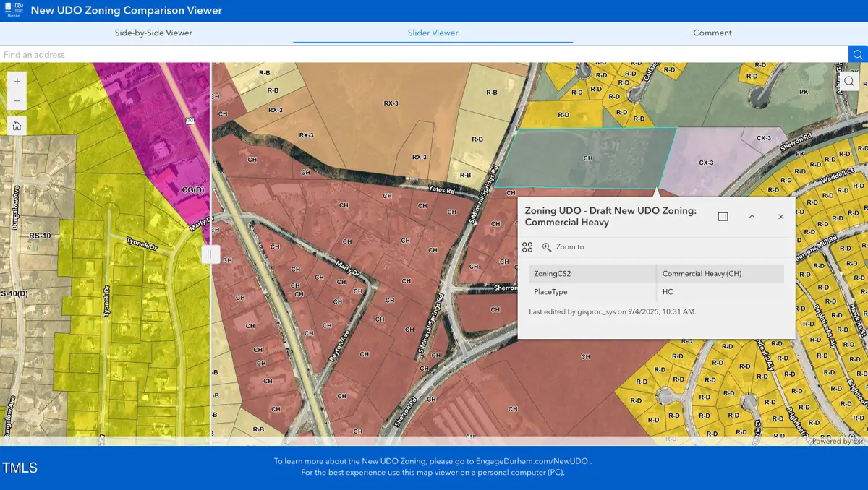Open the Comment tab
The width and height of the screenshot is (868, 490).
pyautogui.click(x=712, y=33)
